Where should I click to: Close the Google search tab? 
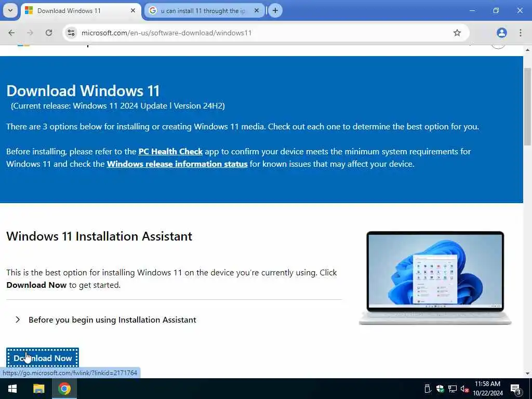pos(257,11)
